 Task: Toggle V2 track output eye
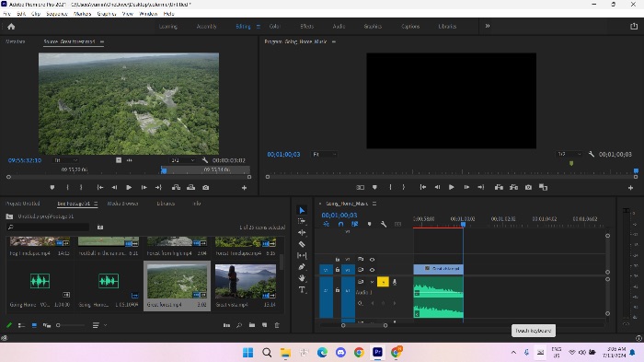pyautogui.click(x=372, y=260)
